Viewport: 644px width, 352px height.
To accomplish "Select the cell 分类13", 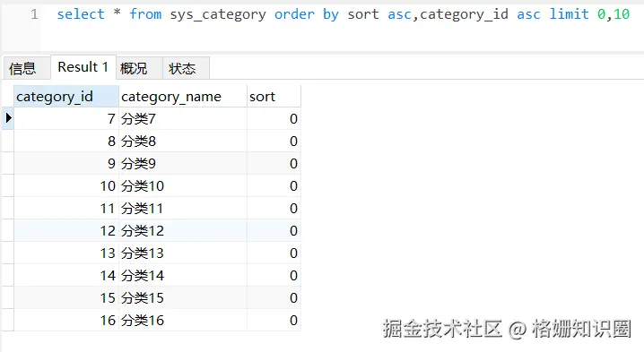I will [x=183, y=253].
